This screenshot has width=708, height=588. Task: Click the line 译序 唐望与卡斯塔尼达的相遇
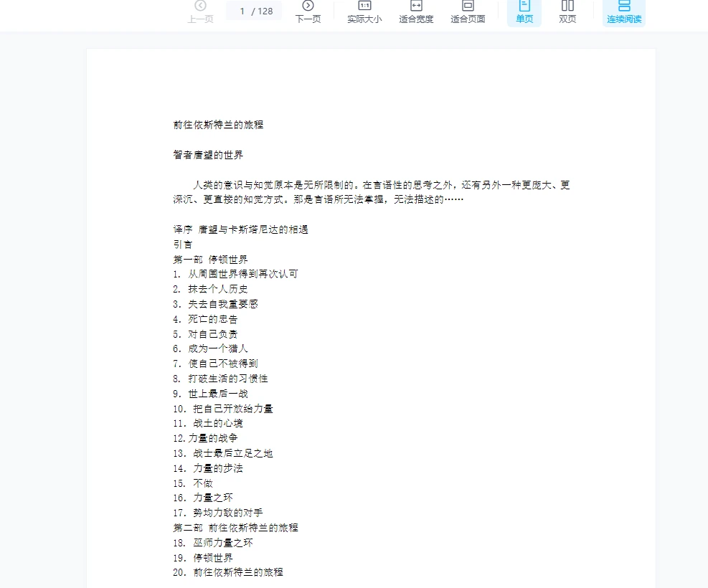click(x=241, y=229)
